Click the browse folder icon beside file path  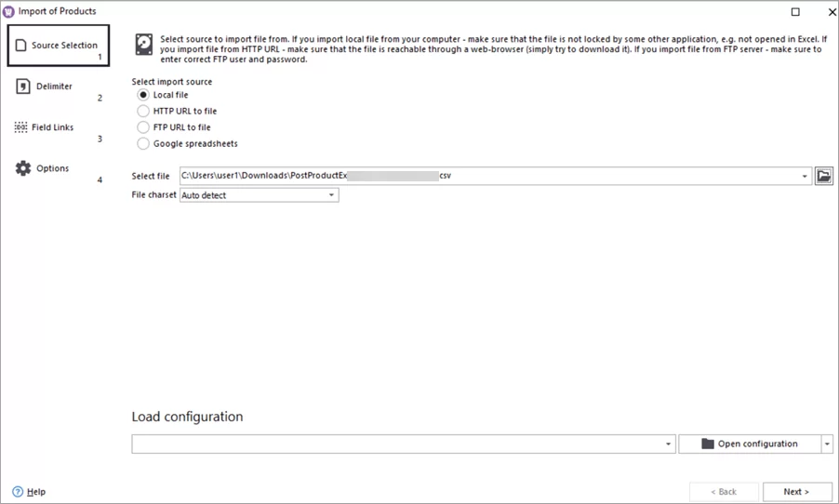(x=823, y=176)
